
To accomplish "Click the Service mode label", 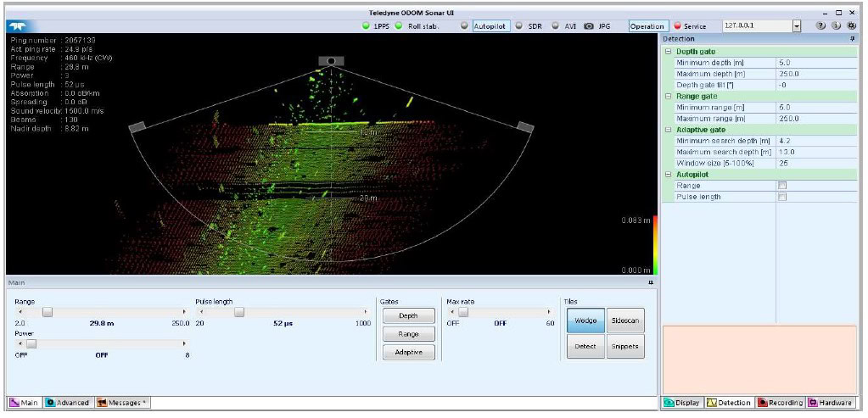I will 695,26.
